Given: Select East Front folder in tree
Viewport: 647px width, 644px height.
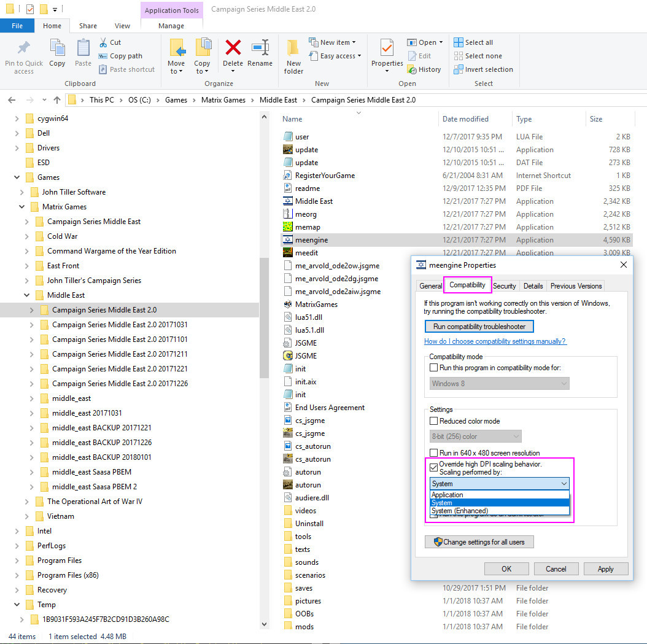Looking at the screenshot, I should pyautogui.click(x=63, y=266).
